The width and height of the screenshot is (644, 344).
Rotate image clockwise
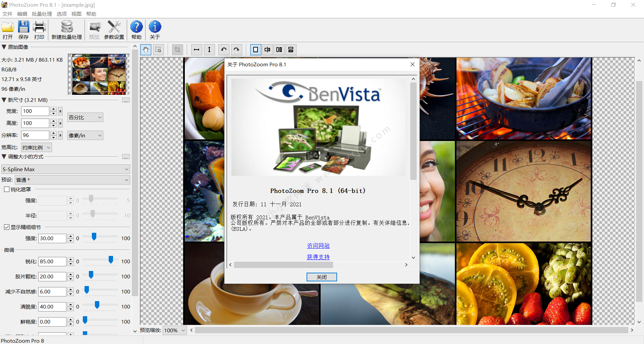pyautogui.click(x=236, y=50)
